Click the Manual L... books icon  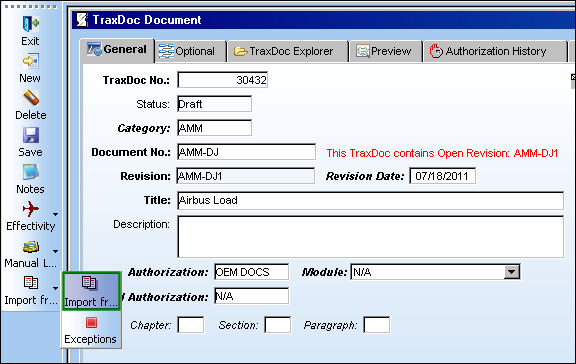31,247
